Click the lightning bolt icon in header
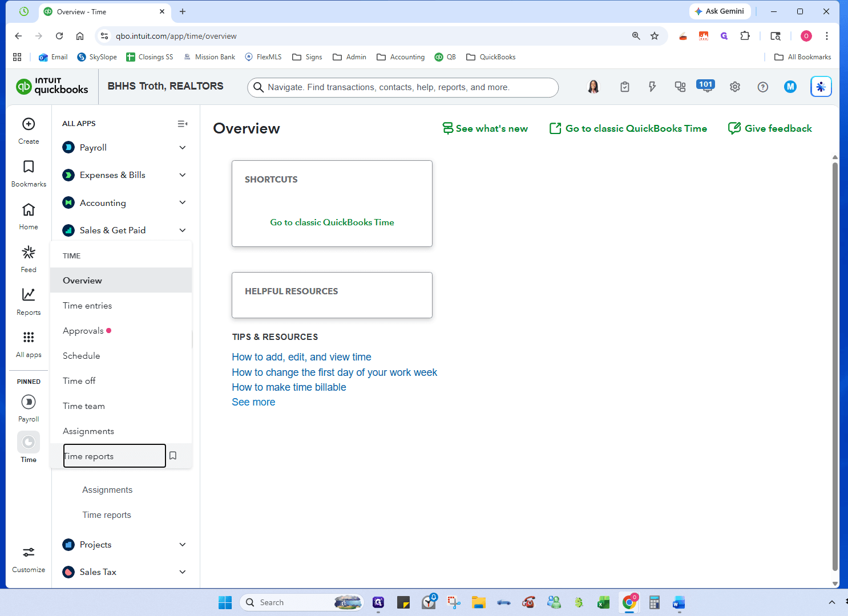Screen dimensions: 848x616 click(x=652, y=87)
